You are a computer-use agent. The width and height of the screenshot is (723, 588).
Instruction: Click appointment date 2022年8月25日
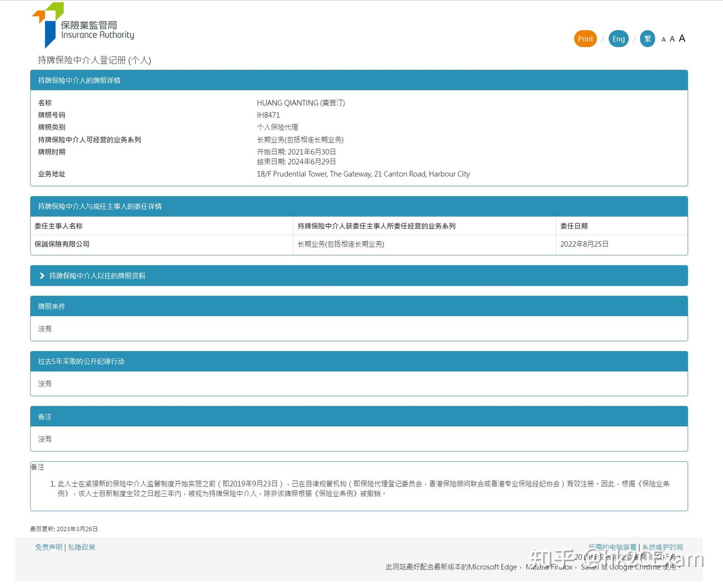click(x=584, y=244)
